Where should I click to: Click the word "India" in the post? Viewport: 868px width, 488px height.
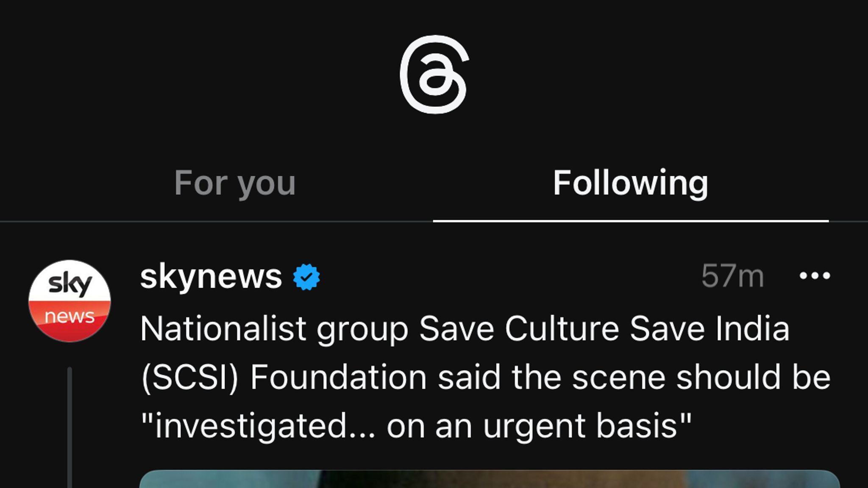(x=752, y=329)
